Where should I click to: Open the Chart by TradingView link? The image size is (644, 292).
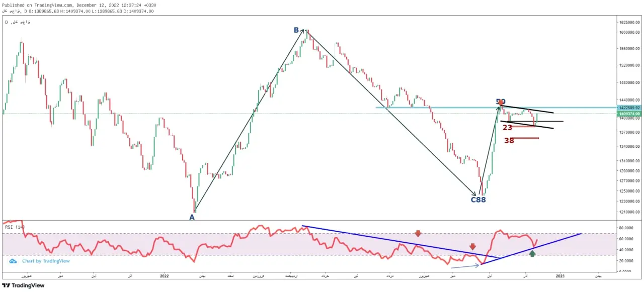pyautogui.click(x=46, y=261)
